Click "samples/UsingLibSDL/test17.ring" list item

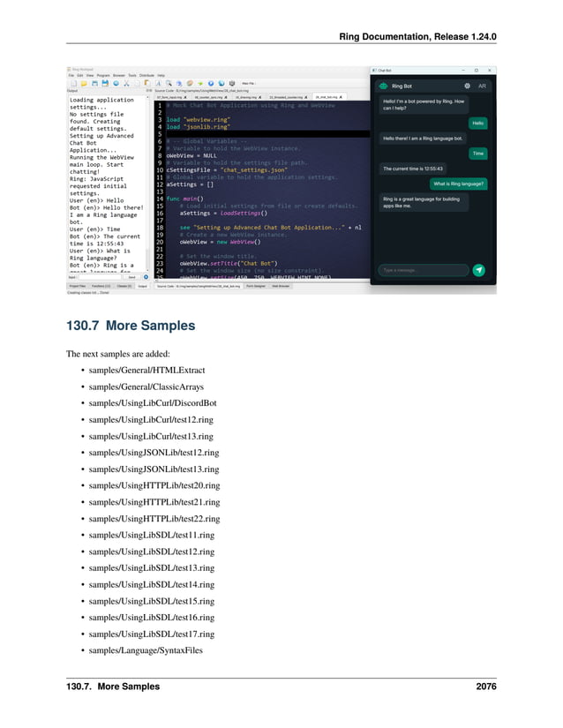coord(152,634)
